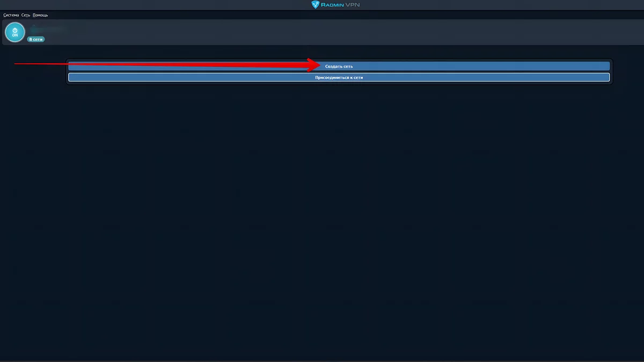The height and width of the screenshot is (362, 644).
Task: Click empty header panel right of В сети
Action: 322,33
